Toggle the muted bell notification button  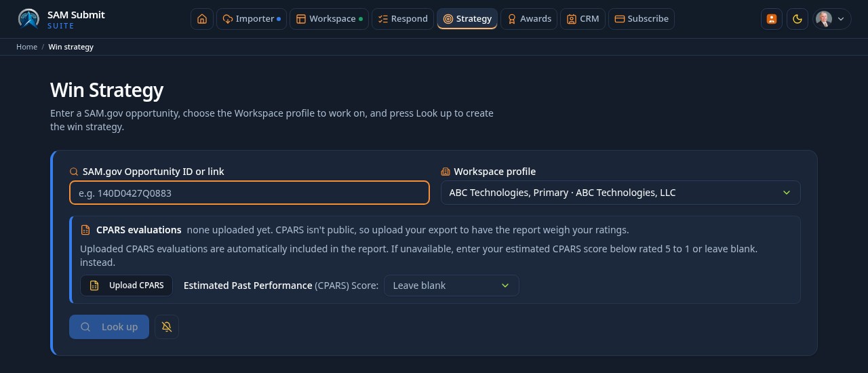(167, 327)
